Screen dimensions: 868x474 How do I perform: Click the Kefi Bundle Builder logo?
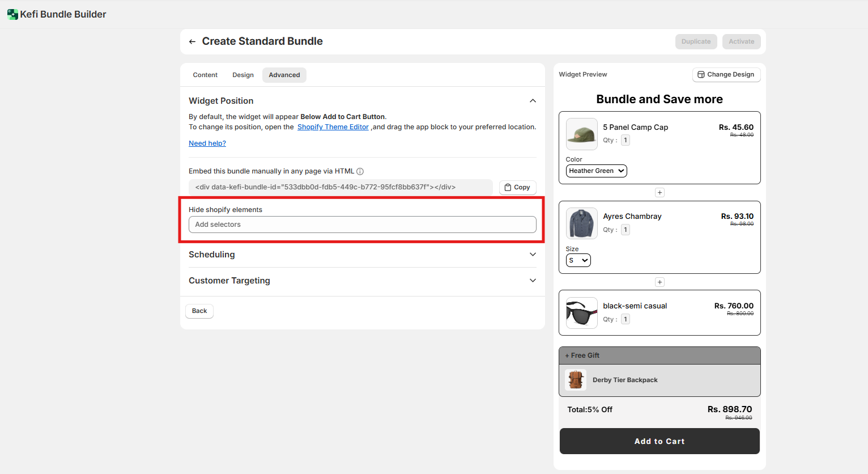coord(12,14)
